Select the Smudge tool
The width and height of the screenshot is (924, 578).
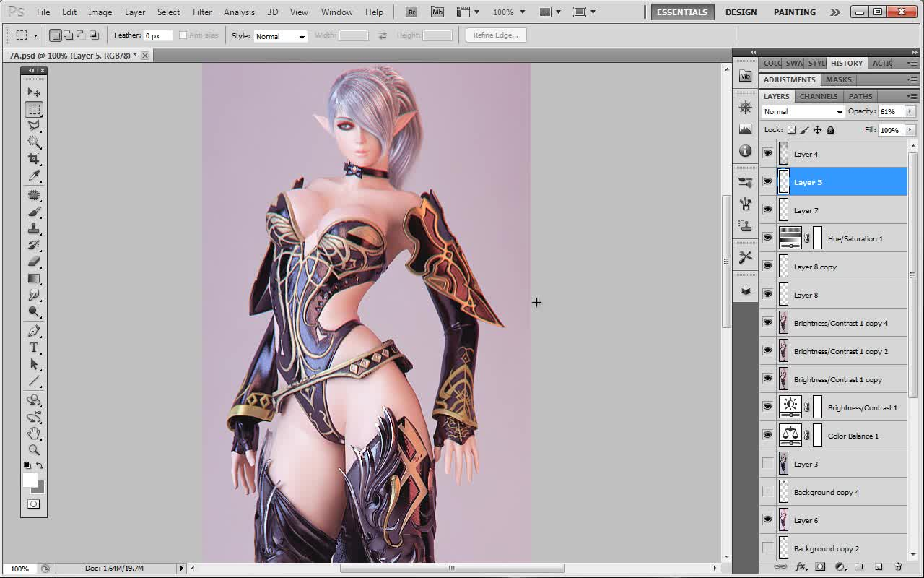34,295
